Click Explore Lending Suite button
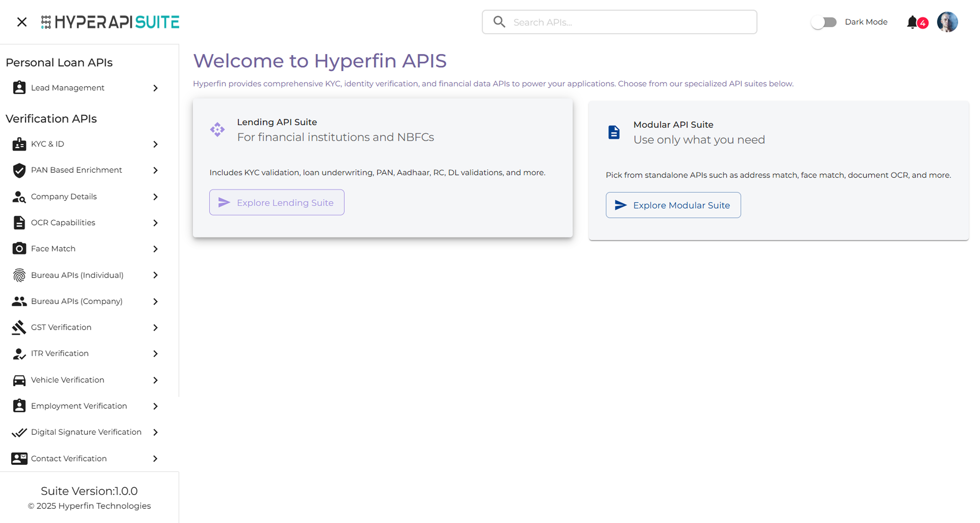The image size is (980, 523). 277,203
